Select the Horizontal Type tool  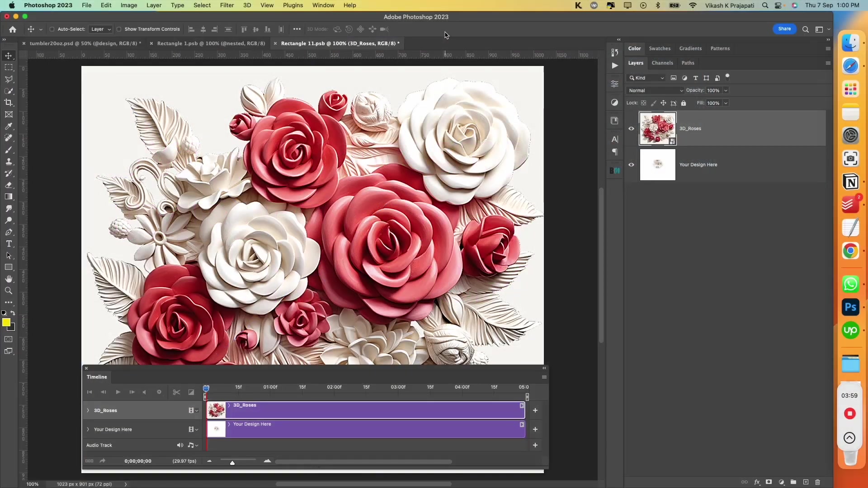point(9,244)
